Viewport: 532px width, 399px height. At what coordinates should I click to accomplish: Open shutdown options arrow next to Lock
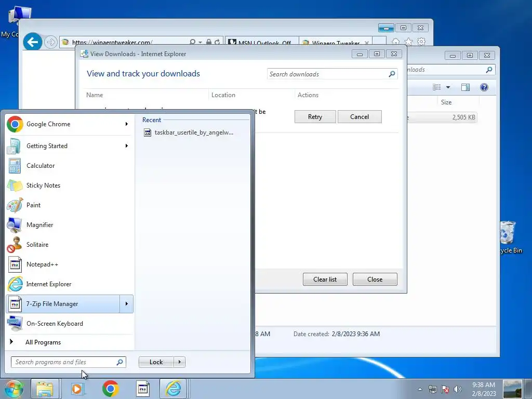[x=179, y=362]
